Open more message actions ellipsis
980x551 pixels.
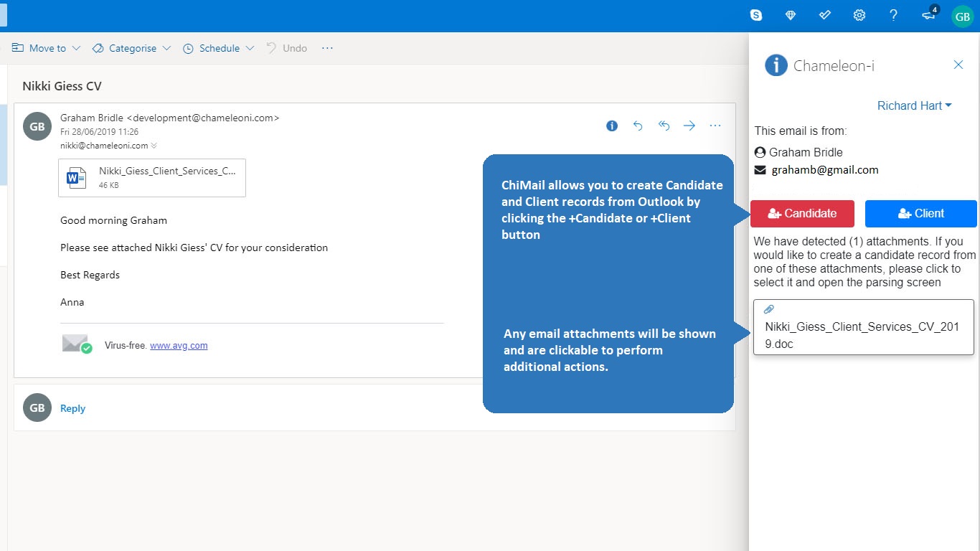pyautogui.click(x=715, y=126)
